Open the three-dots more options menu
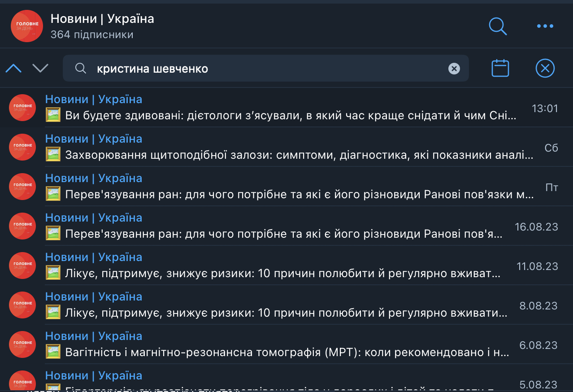 [545, 26]
